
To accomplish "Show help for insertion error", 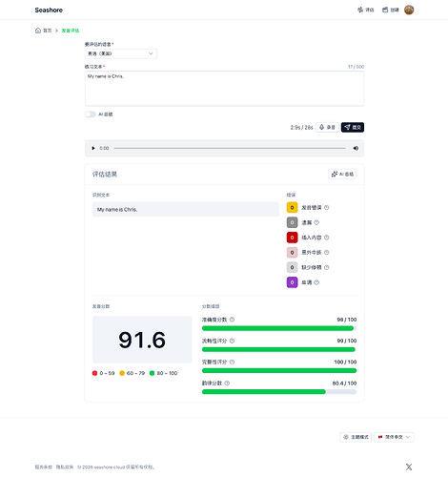I will click(327, 238).
